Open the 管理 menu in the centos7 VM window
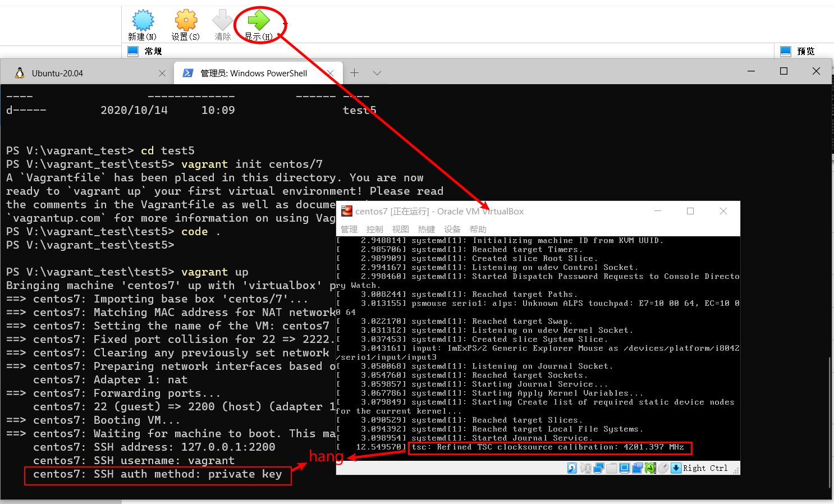Screen dimensions: 834x504 pos(349,229)
